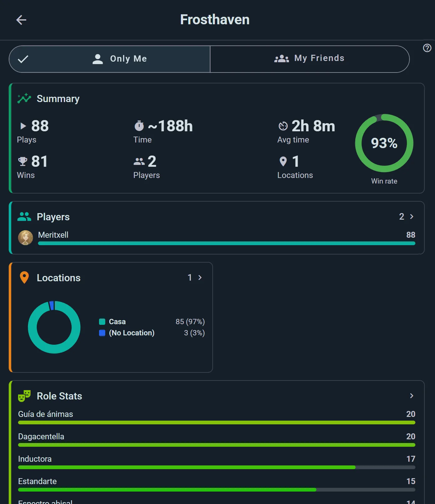
Task: Click the blue No Location legend swatch
Action: click(x=102, y=333)
